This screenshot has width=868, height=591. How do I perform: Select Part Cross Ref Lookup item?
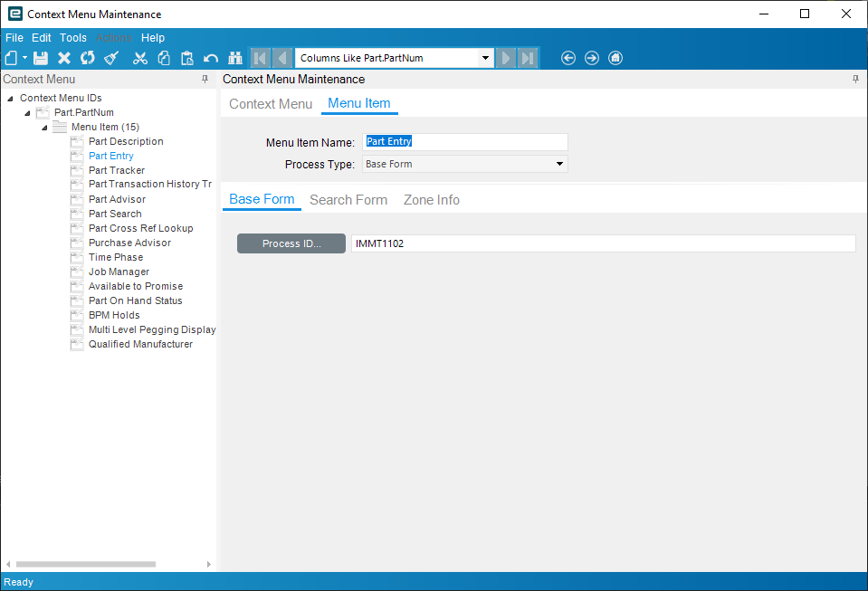(x=140, y=228)
